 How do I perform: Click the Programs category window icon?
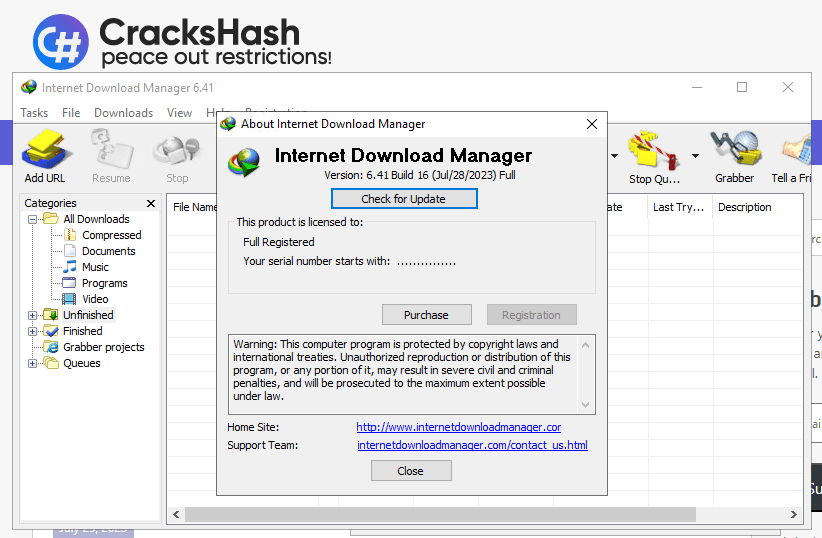69,283
